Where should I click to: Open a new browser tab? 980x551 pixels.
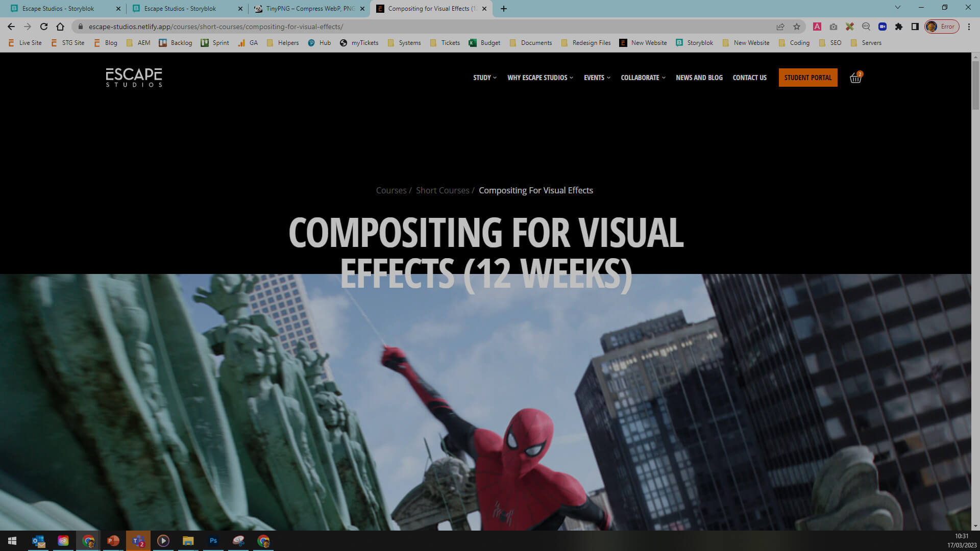click(504, 9)
